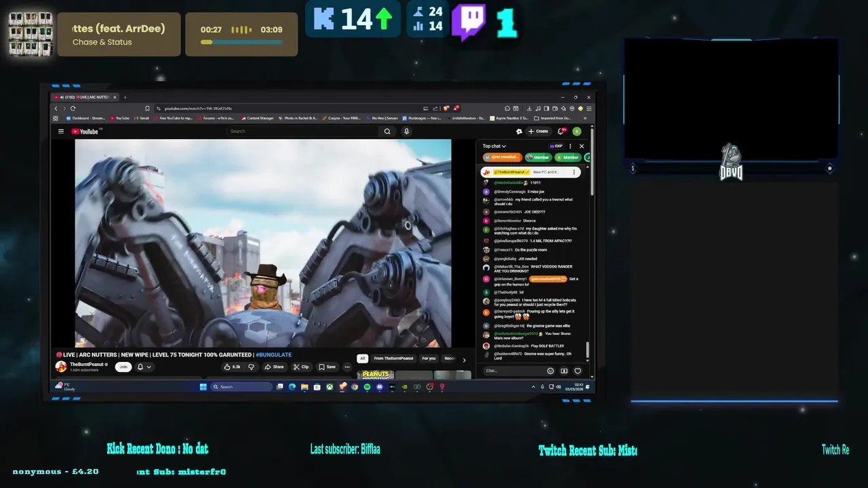Open Chrome from the taskbar

[355, 387]
